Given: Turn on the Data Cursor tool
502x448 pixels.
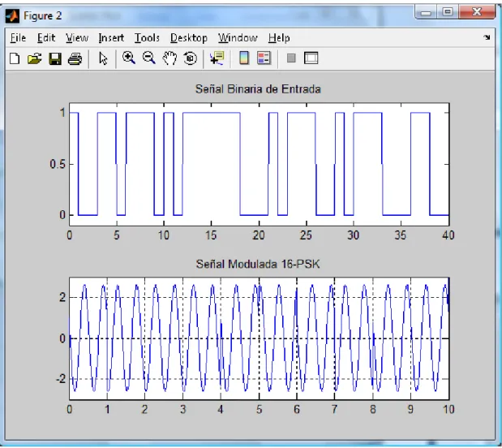Looking at the screenshot, I should [x=217, y=58].
